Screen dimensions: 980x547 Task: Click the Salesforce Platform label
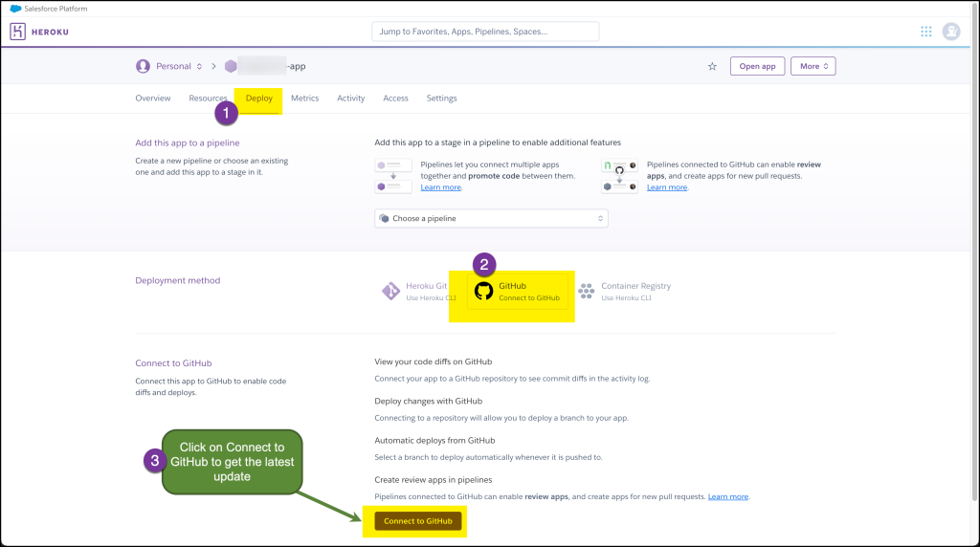(56, 9)
